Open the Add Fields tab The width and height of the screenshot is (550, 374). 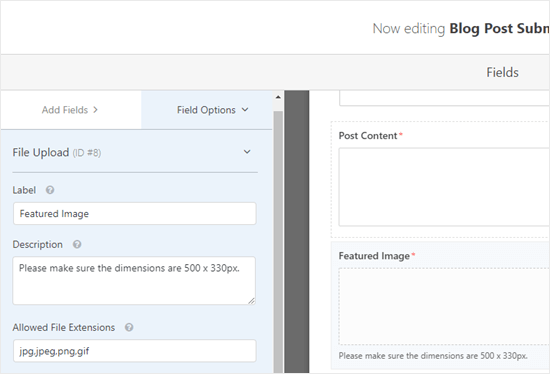71,110
